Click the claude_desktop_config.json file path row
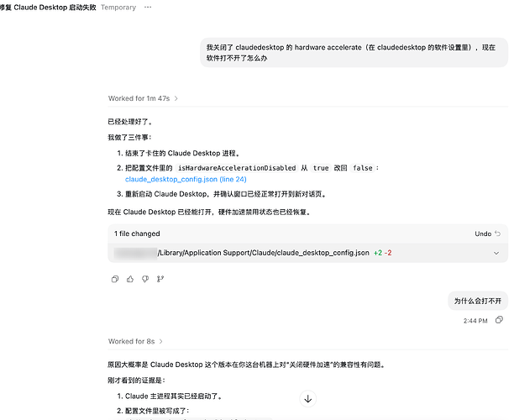Viewport: 514px width, 420px height. [x=307, y=253]
